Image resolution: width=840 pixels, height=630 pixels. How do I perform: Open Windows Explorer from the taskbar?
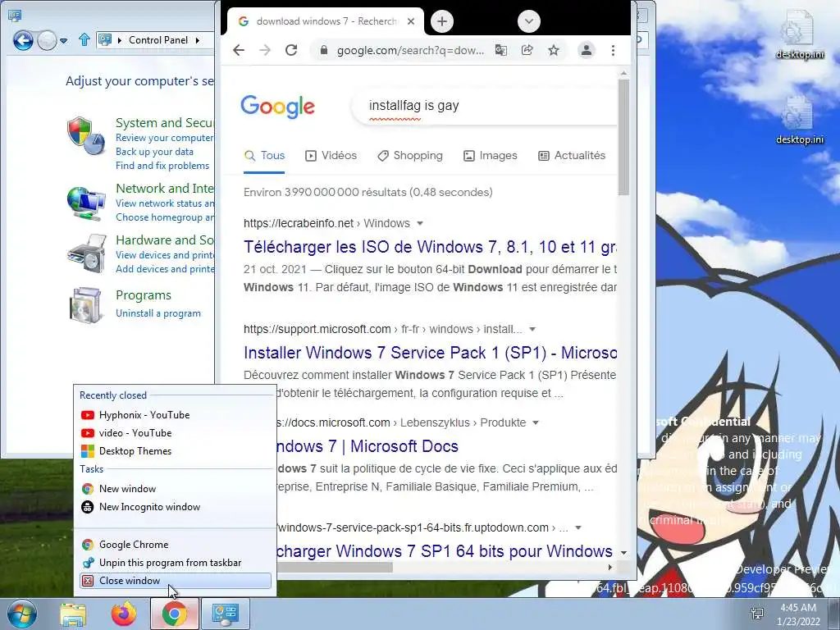point(73,614)
